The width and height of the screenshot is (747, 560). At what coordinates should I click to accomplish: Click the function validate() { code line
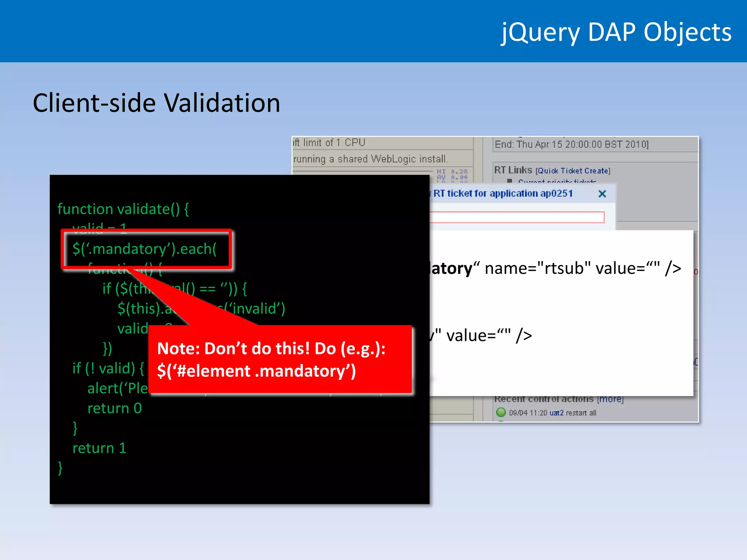coord(123,209)
